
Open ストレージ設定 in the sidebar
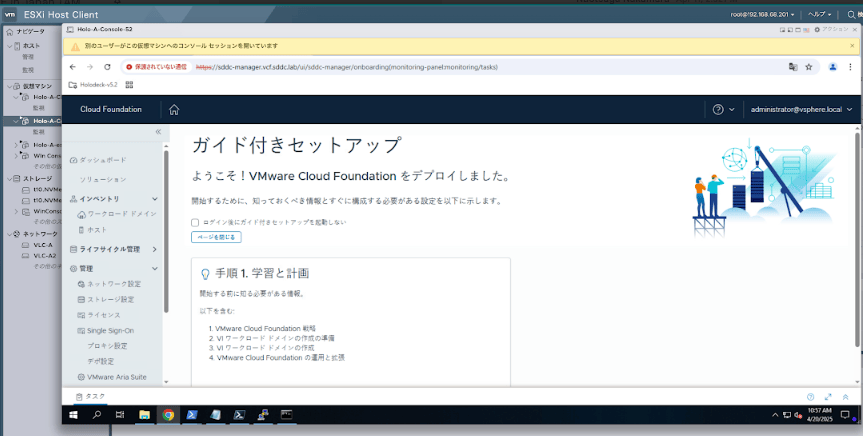[x=106, y=299]
